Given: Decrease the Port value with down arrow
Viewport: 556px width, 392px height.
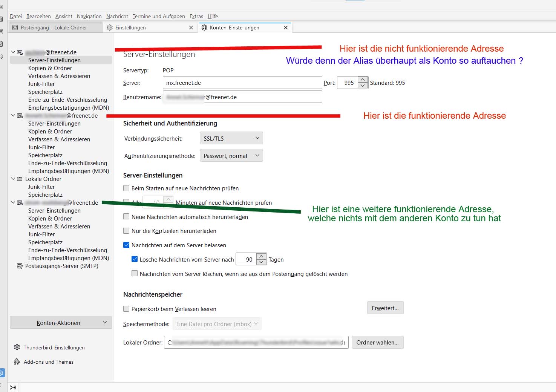Looking at the screenshot, I should pos(363,86).
